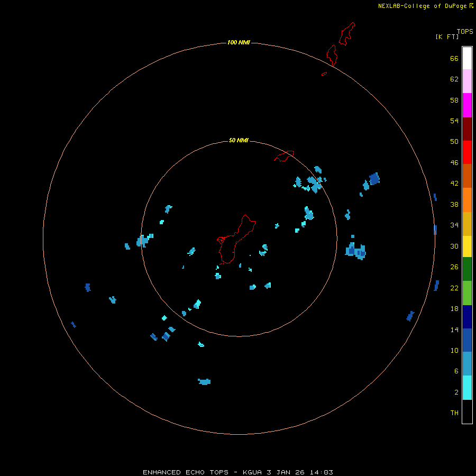
Task: Click the legend value 22
Action: tap(454, 288)
